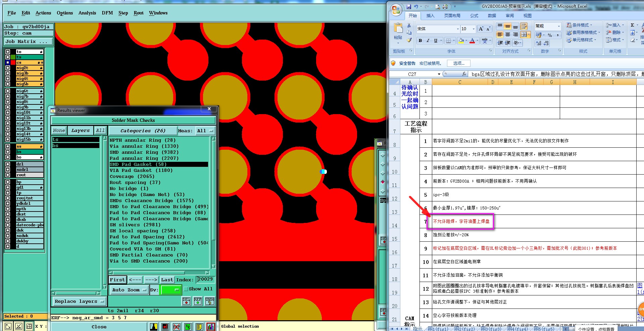
Task: Open Excel font size dropdown
Action: pyautogui.click(x=474, y=29)
